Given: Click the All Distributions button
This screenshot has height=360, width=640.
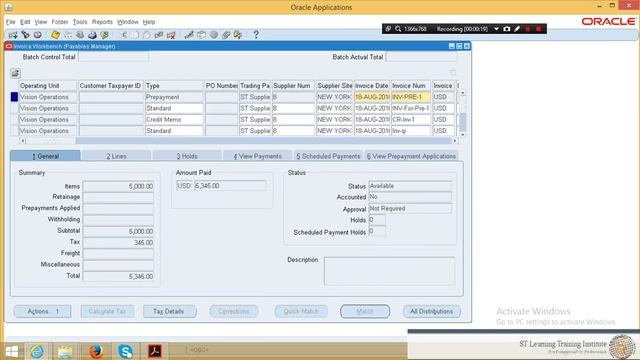Looking at the screenshot, I should pos(432,311).
